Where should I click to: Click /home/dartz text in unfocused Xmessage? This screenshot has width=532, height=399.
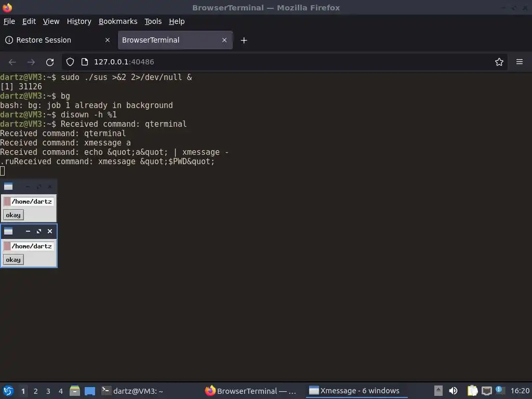(x=32, y=202)
